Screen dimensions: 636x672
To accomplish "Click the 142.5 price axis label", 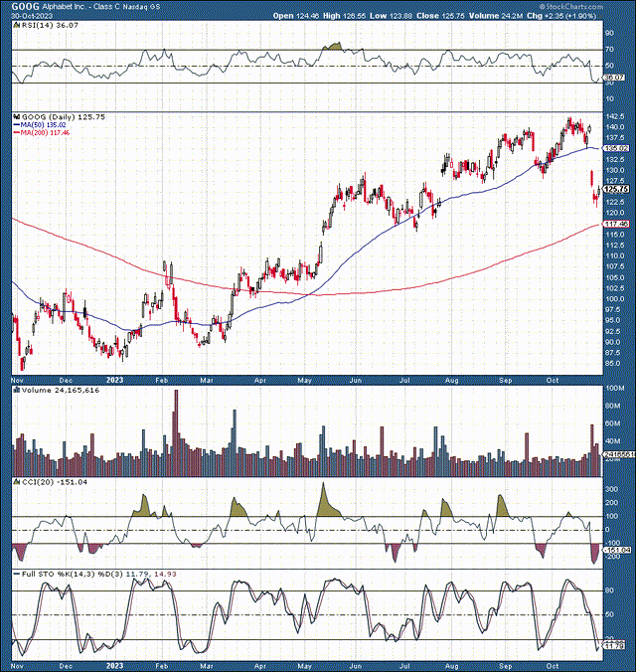I will [615, 116].
